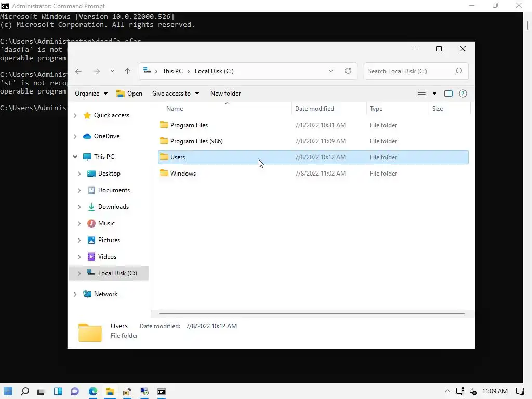The width and height of the screenshot is (532, 399).
Task: Open the Give access to menu
Action: pos(176,94)
